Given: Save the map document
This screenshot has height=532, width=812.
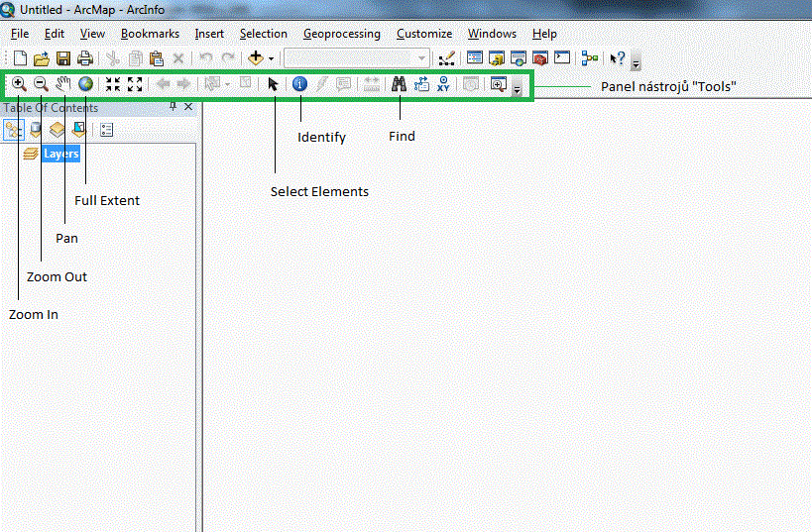Looking at the screenshot, I should coord(63,58).
